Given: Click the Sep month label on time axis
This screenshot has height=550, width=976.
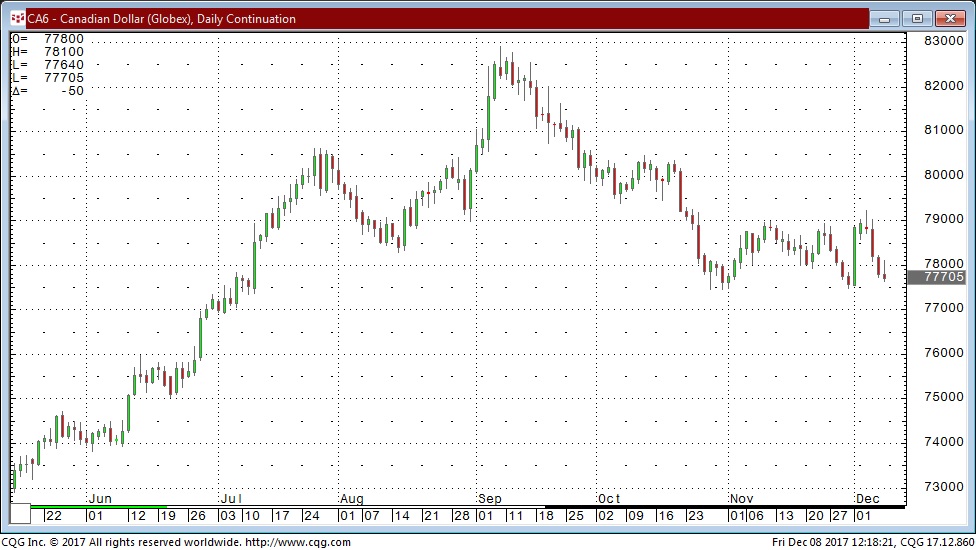Looking at the screenshot, I should (x=490, y=498).
